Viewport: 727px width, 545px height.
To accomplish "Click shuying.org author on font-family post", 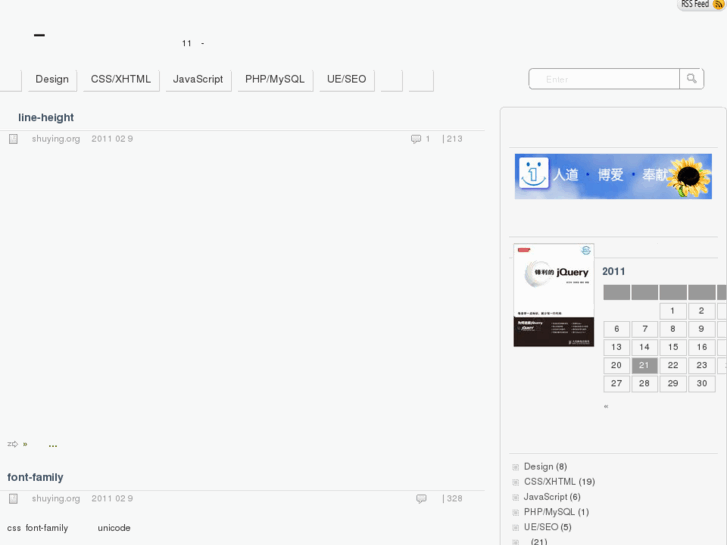I will click(x=56, y=499).
